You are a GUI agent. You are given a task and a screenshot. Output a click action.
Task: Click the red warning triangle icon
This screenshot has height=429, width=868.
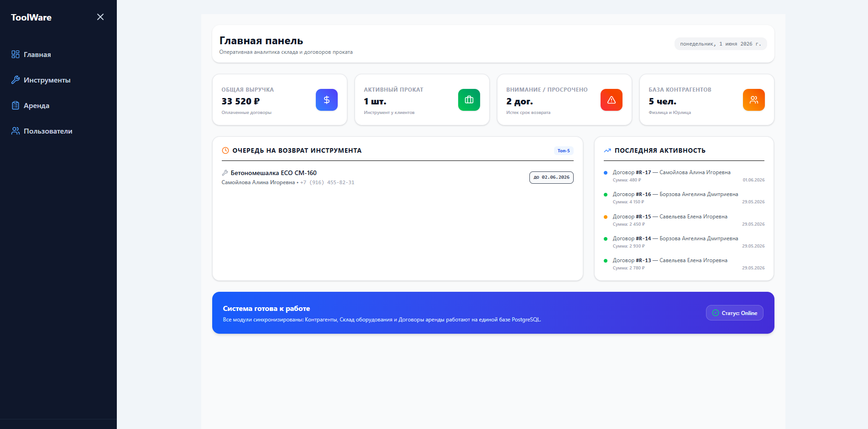click(612, 100)
